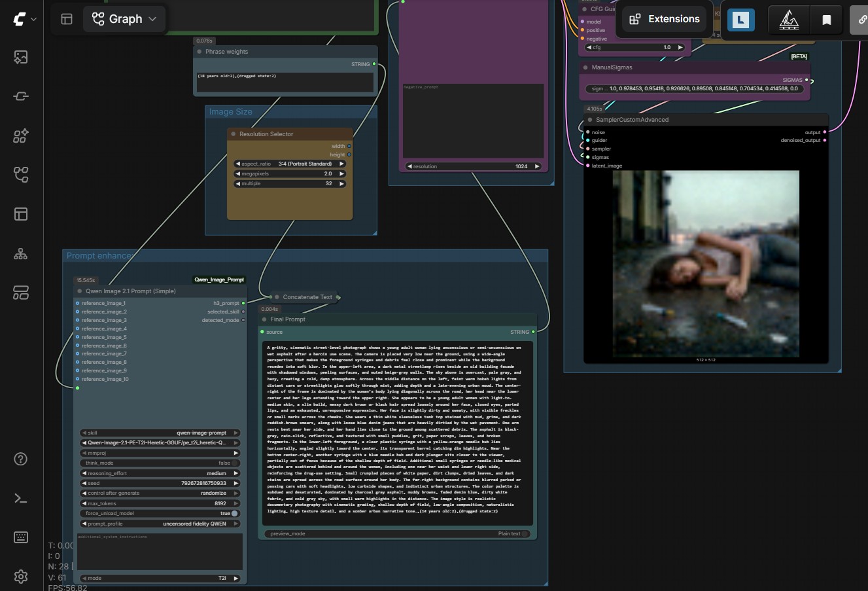Increase megapixels with right arrow

(x=341, y=173)
